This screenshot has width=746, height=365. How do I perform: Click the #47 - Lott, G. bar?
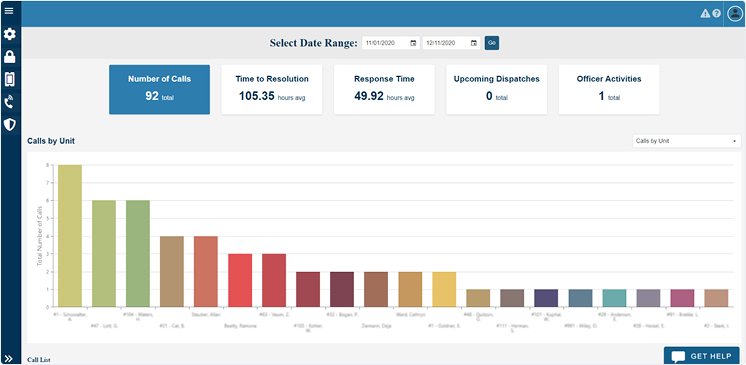[104, 253]
